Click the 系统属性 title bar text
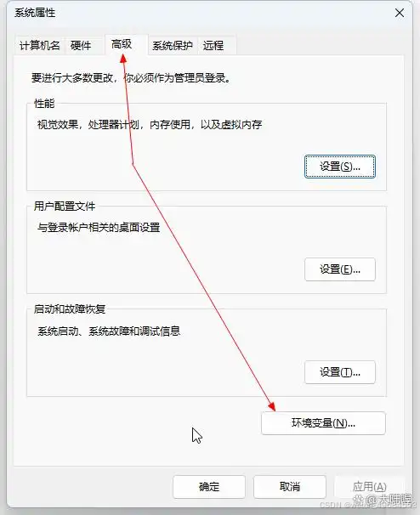This screenshot has height=515, width=420. click(x=35, y=13)
